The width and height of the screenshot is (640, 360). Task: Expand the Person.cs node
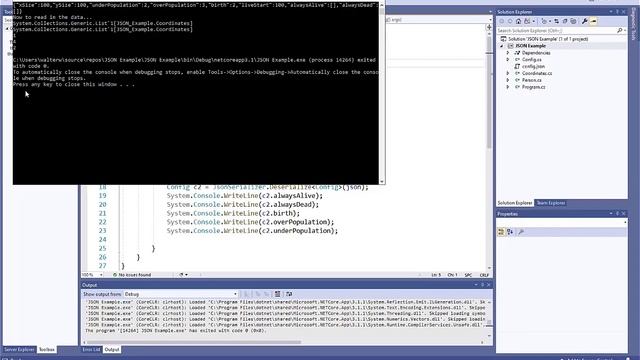coord(508,80)
